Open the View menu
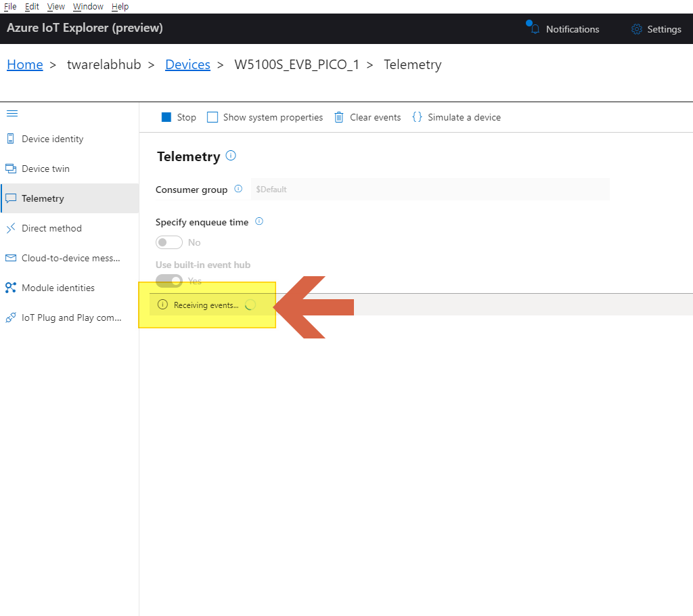Viewport: 693px width, 616px height. tap(56, 7)
